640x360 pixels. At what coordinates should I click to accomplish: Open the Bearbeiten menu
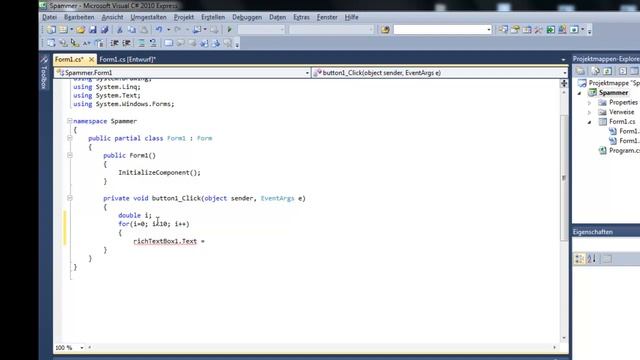pos(79,17)
